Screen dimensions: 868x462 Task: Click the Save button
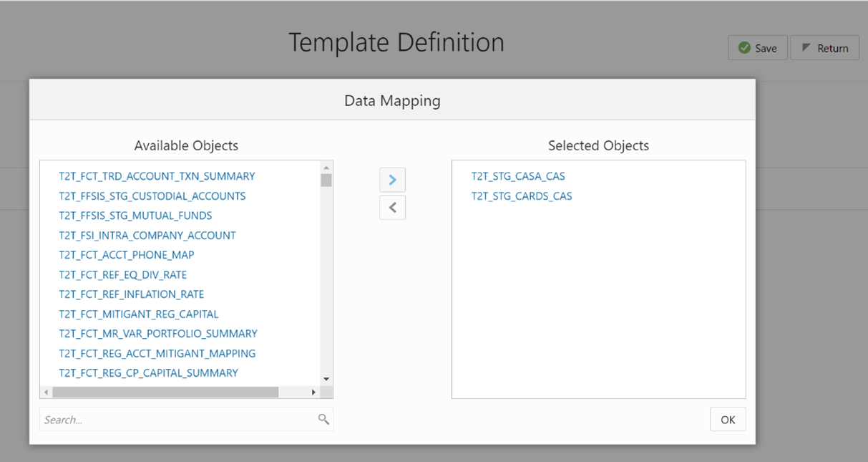point(758,48)
